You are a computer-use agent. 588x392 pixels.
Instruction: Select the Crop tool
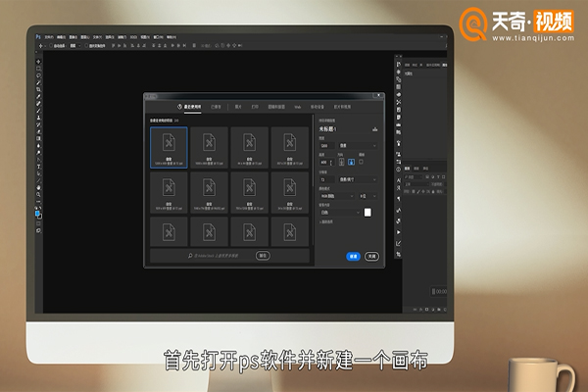pyautogui.click(x=38, y=91)
